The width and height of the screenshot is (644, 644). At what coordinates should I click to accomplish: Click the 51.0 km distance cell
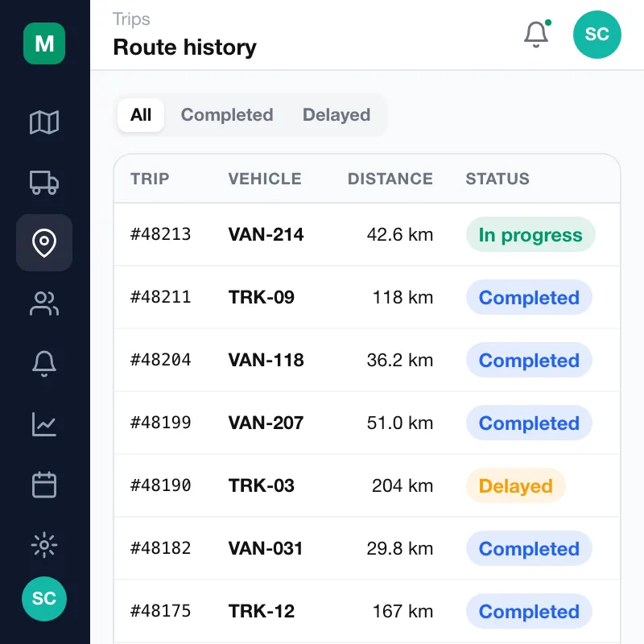click(400, 423)
